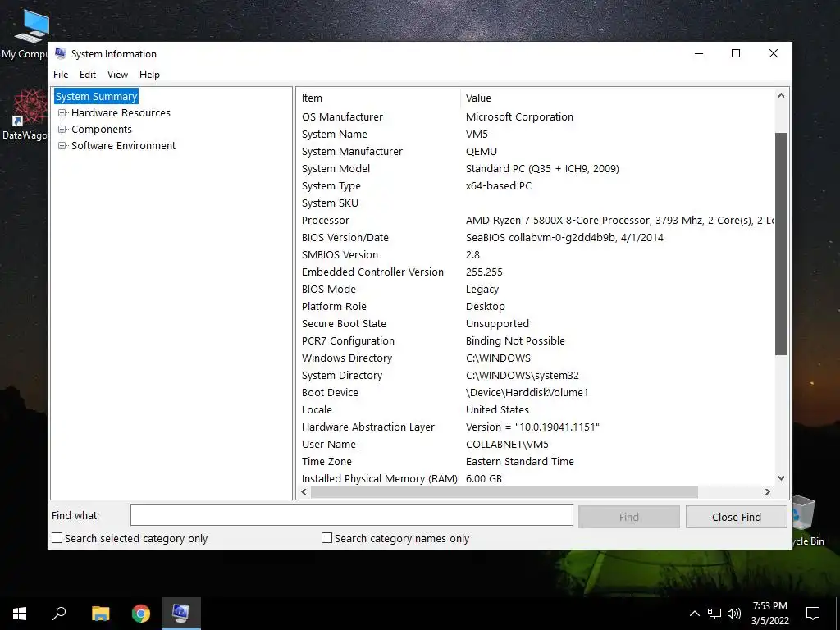The width and height of the screenshot is (840, 630).
Task: Click the scroll left arrow
Action: click(304, 492)
